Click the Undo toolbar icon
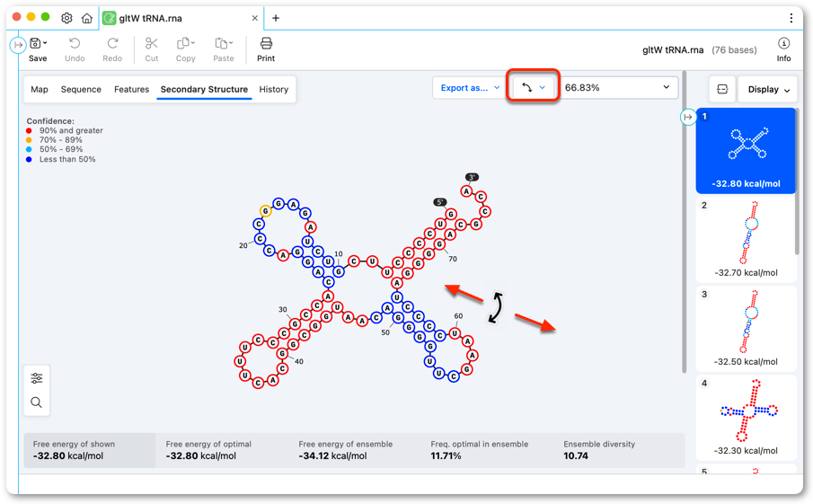This screenshot has width=813, height=504. [75, 43]
